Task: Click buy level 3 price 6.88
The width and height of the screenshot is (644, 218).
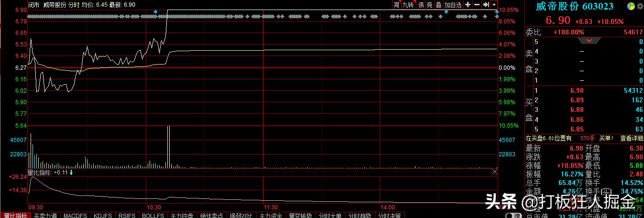Action: tap(578, 109)
